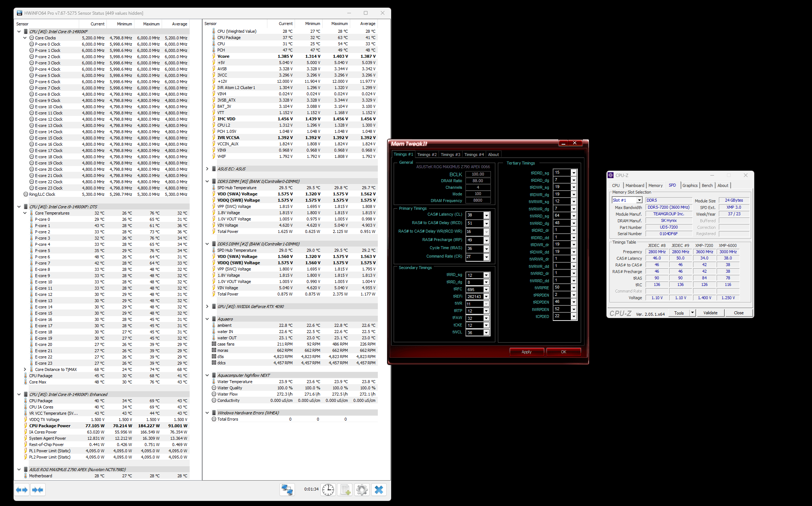Open CPU-Z Tools dropdown arrow
The width and height of the screenshot is (812, 506).
pyautogui.click(x=692, y=313)
